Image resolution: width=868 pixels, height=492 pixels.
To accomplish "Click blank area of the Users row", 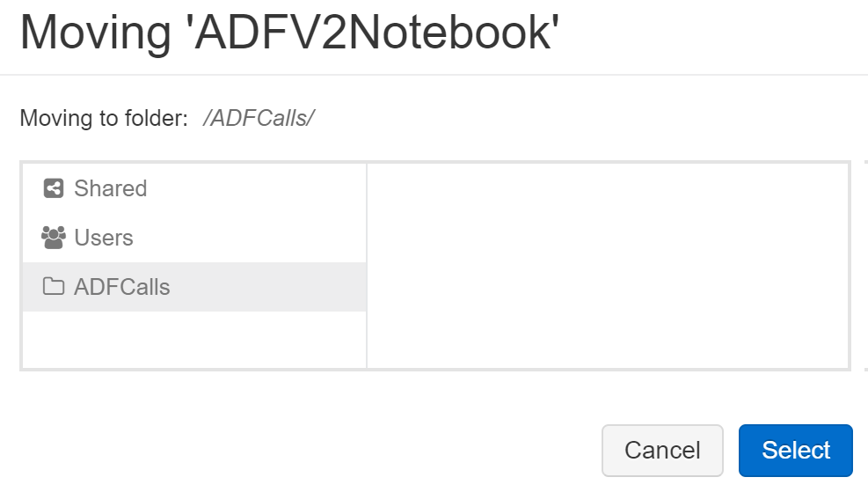I will [249, 238].
